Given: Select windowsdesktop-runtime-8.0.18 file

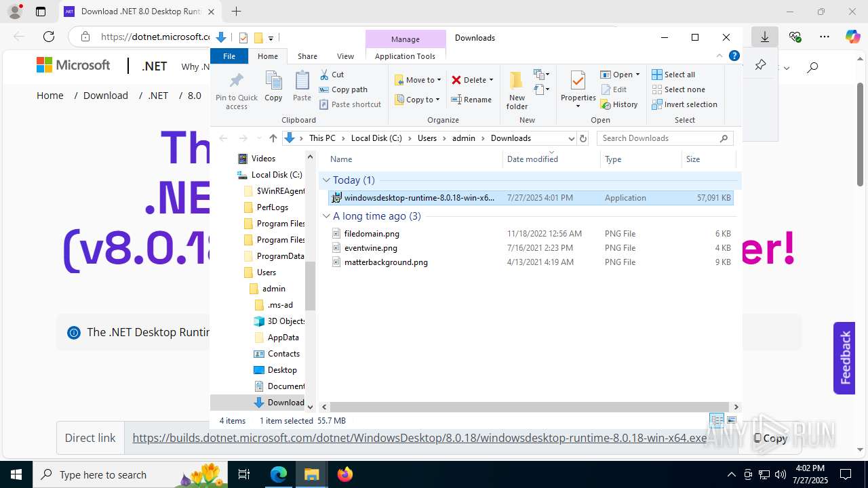Looking at the screenshot, I should coord(530,198).
